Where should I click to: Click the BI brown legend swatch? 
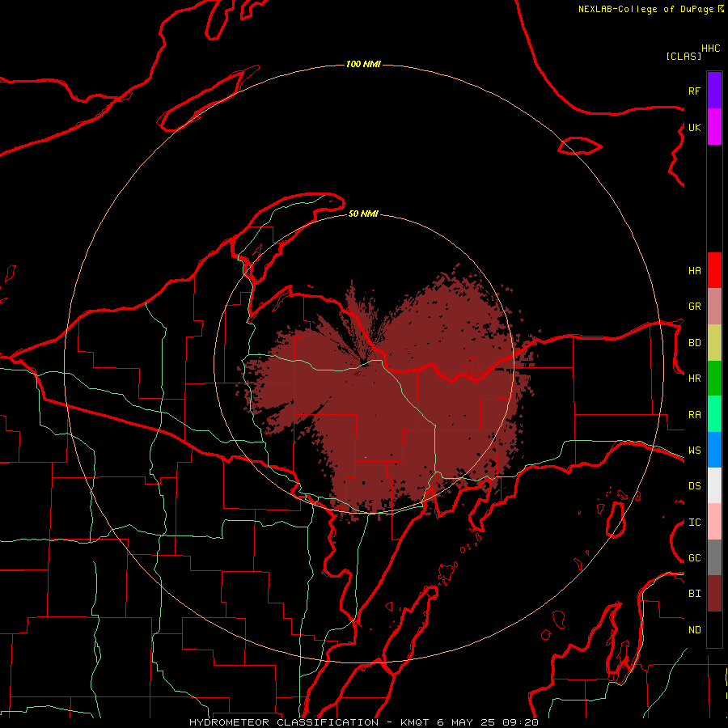tap(714, 594)
